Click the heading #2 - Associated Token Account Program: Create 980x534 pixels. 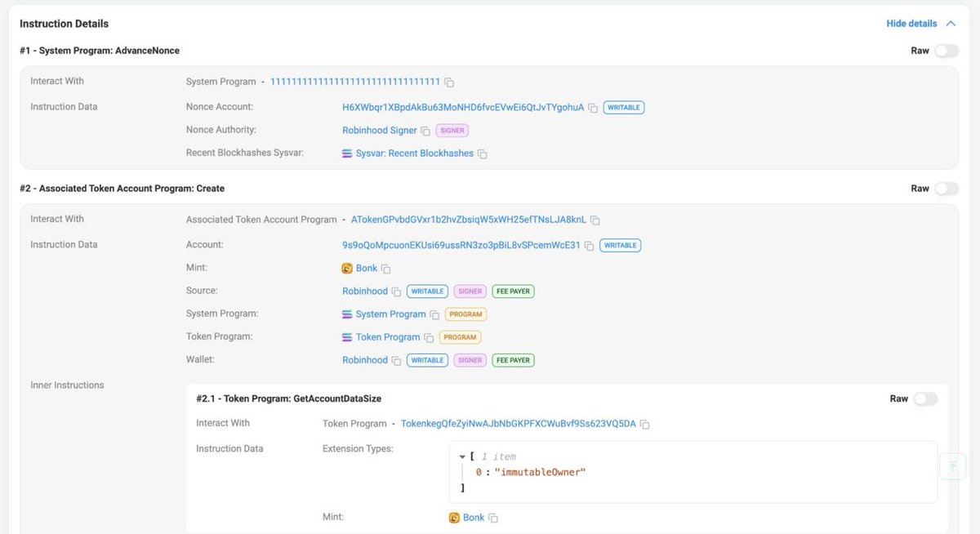point(122,189)
